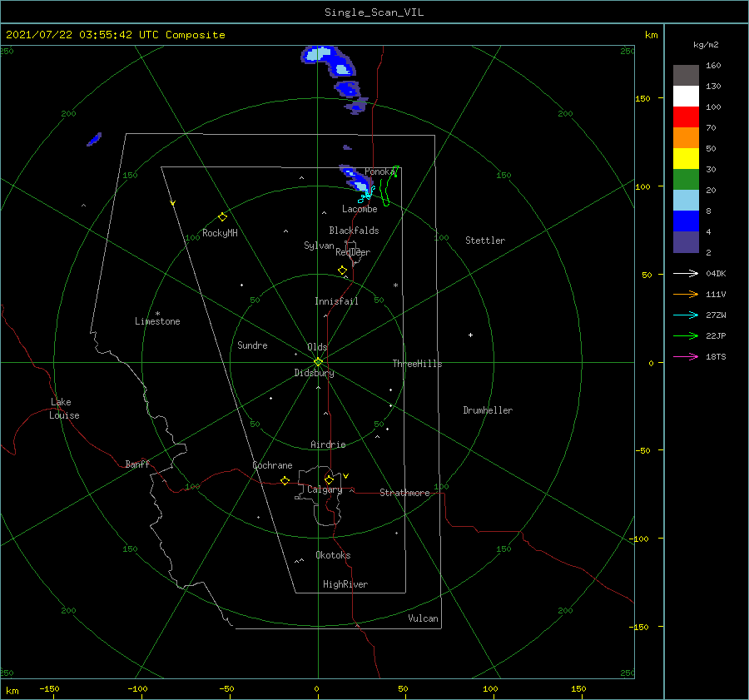Click the Okotoks label
749x700 pixels.
333,555
